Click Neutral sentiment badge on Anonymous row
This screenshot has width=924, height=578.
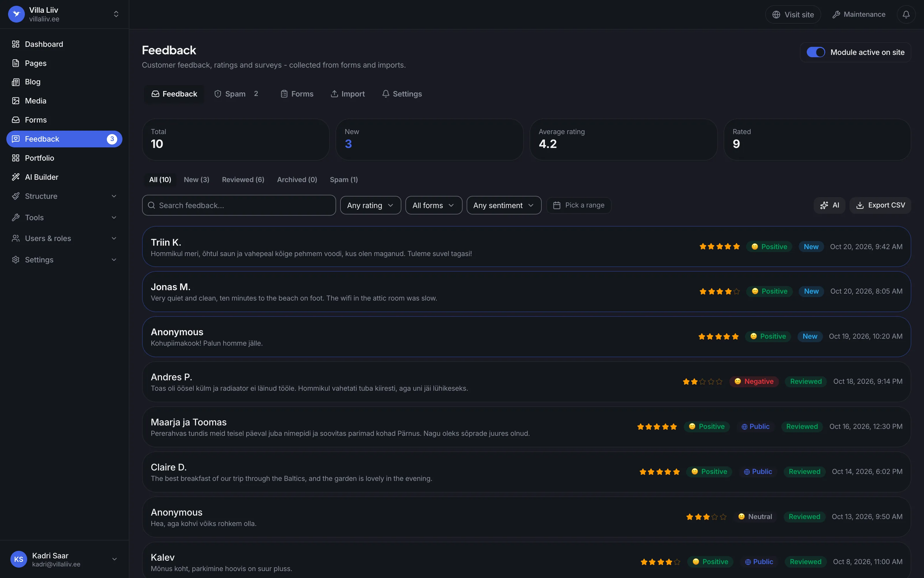tap(755, 517)
